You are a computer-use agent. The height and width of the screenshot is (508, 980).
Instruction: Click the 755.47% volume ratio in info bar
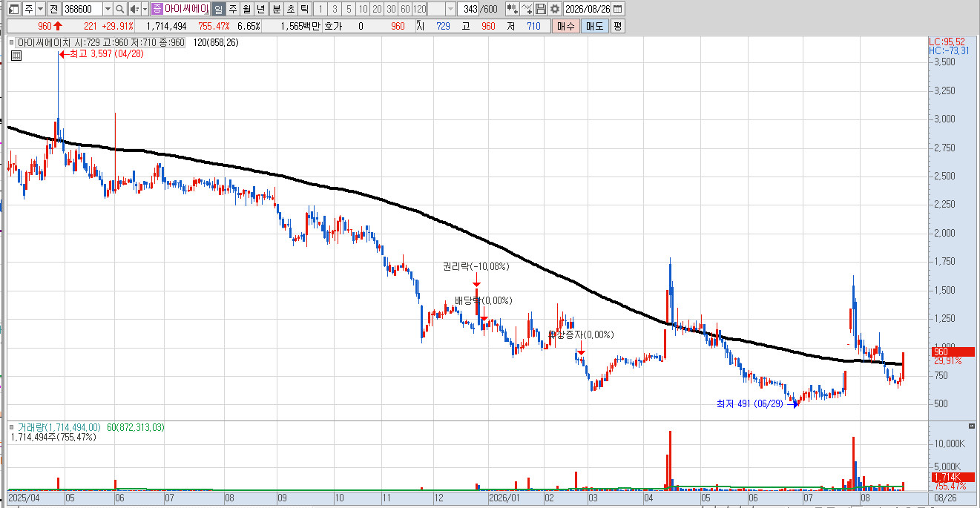(x=213, y=26)
